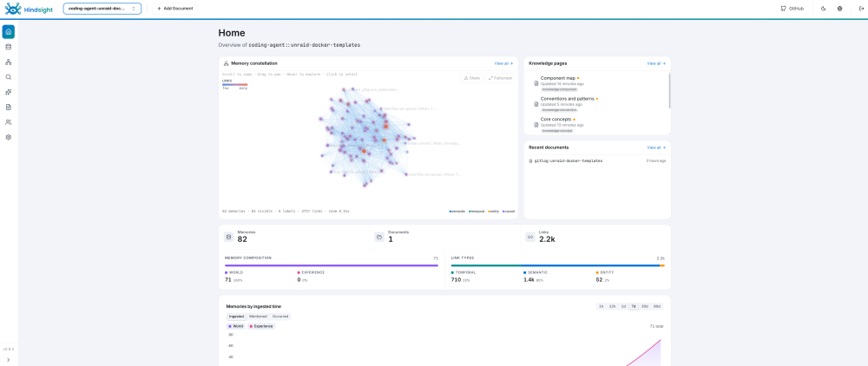Select the 1d time range
This screenshot has width=868, height=366.
click(x=623, y=306)
